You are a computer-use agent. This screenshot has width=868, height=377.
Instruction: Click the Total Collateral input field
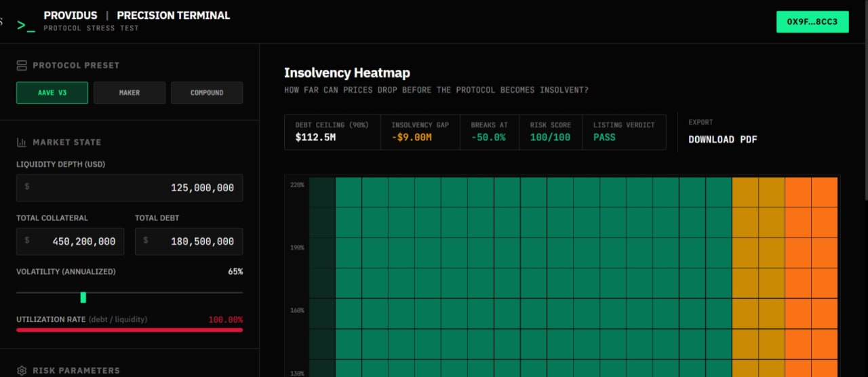71,241
